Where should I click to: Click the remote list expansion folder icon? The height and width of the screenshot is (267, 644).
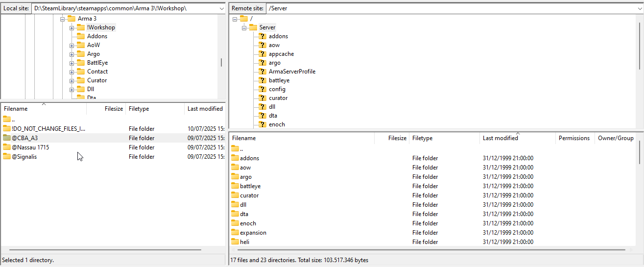235,233
